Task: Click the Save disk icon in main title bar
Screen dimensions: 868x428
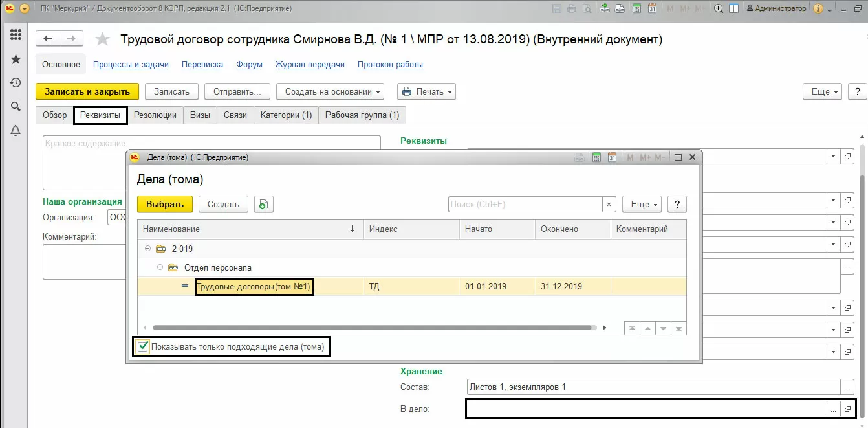Action: [557, 8]
